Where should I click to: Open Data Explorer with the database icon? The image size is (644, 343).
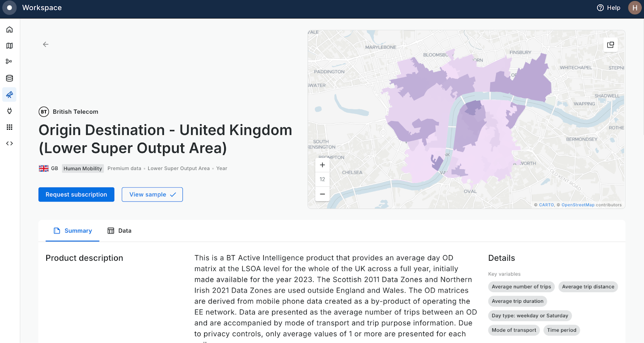[9, 78]
